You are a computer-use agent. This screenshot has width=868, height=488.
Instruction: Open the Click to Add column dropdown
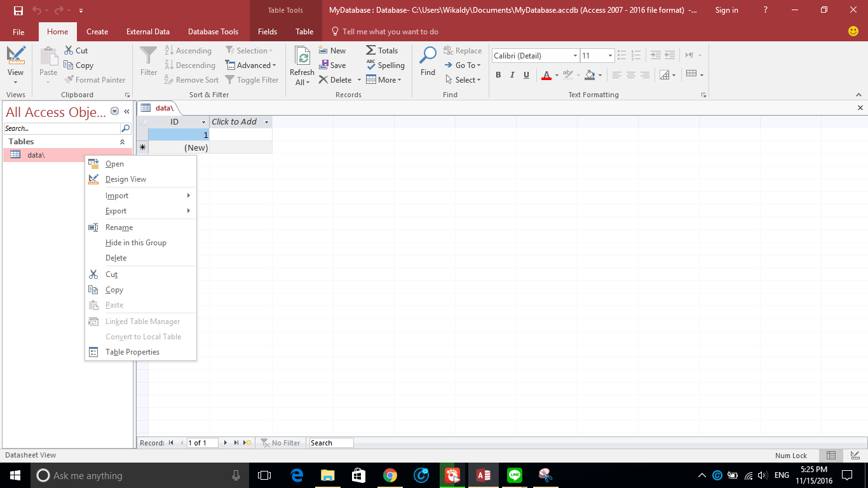coord(267,122)
